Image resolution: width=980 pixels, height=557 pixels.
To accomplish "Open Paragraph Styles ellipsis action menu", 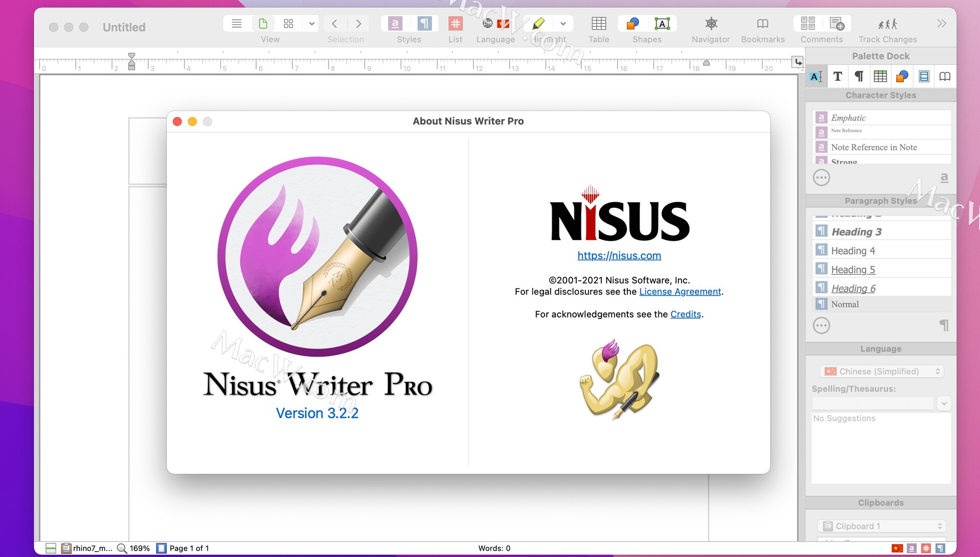I will tap(821, 325).
